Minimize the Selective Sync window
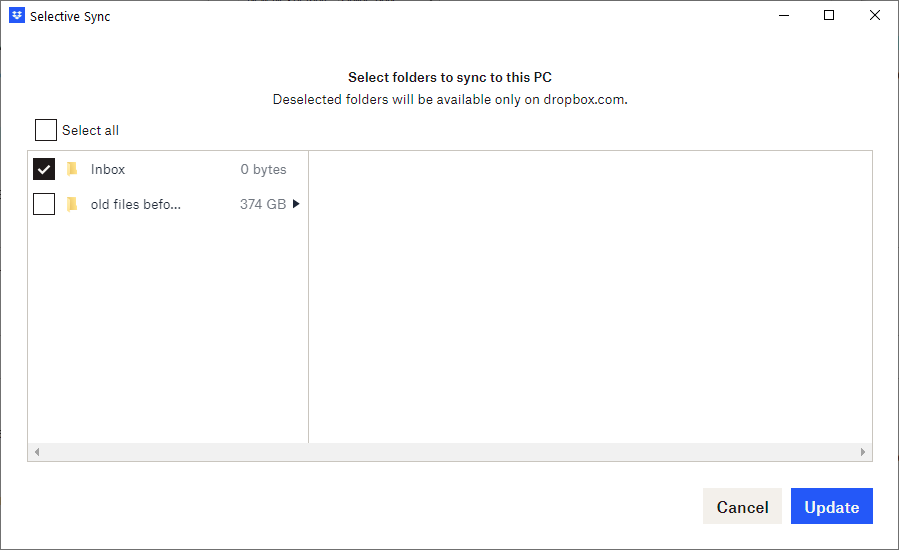899x550 pixels. (783, 16)
